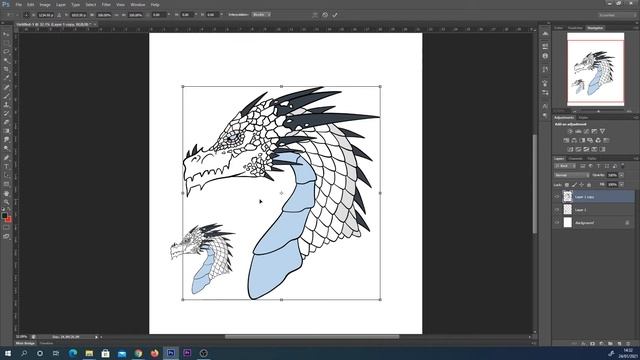
Task: Open the workspace switcher dropdown
Action: tap(618, 15)
